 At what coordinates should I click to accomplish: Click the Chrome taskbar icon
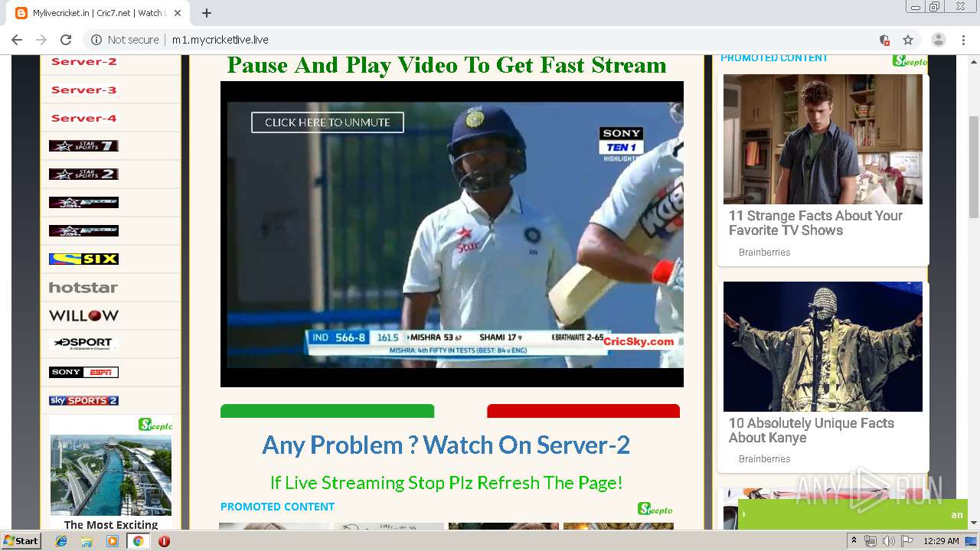[x=138, y=541]
